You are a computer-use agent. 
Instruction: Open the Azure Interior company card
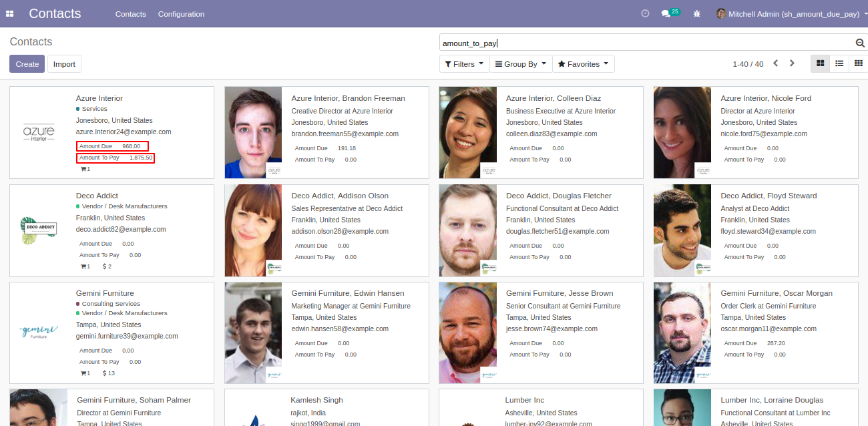point(112,132)
